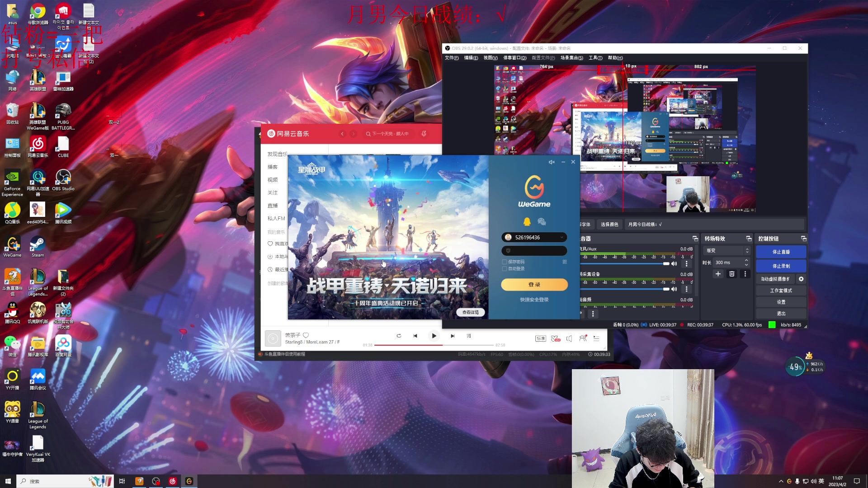Click 快速安全登录 link
The height and width of the screenshot is (488, 868).
click(534, 300)
